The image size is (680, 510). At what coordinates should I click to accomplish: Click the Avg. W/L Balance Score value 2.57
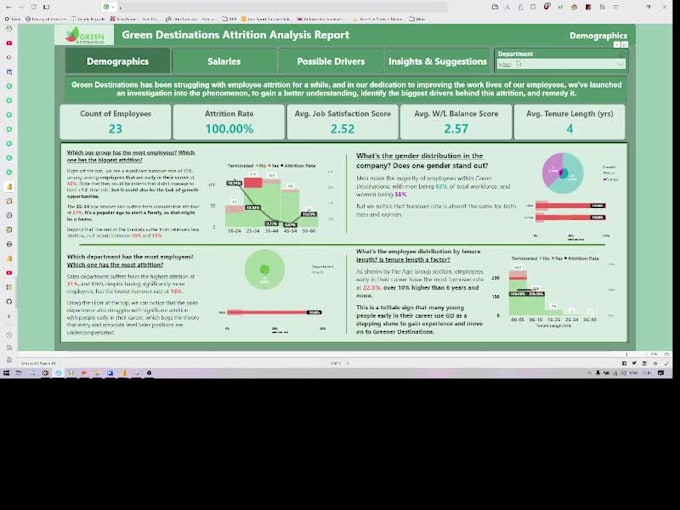point(456,129)
